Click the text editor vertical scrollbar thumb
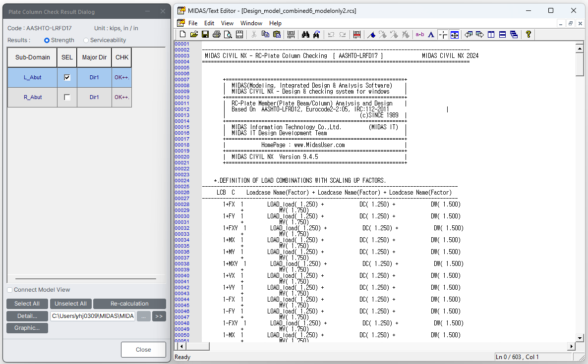 580,64
